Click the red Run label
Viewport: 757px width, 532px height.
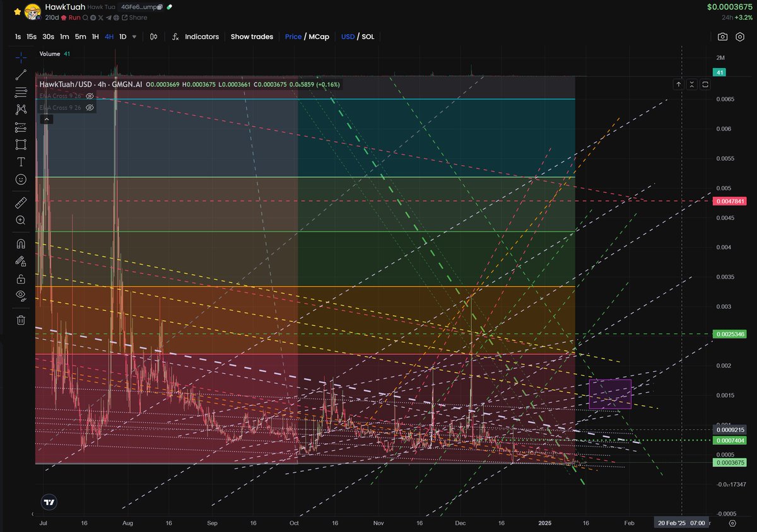(74, 18)
